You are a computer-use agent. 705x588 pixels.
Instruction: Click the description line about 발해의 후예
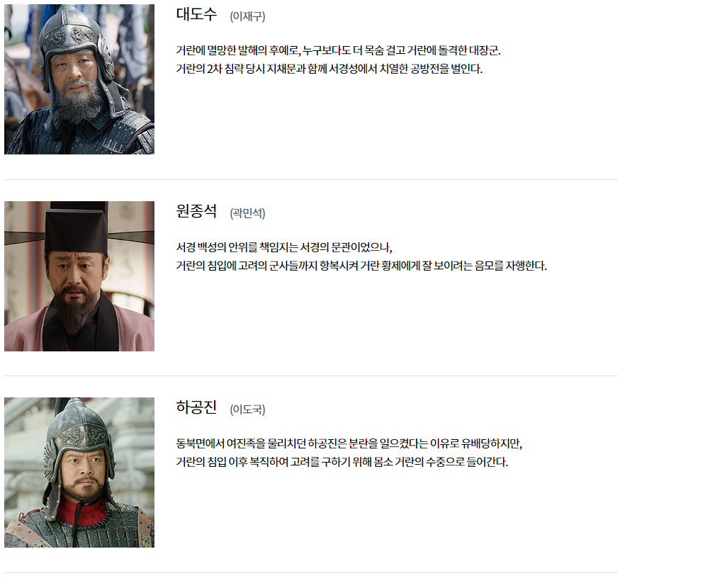(338, 50)
